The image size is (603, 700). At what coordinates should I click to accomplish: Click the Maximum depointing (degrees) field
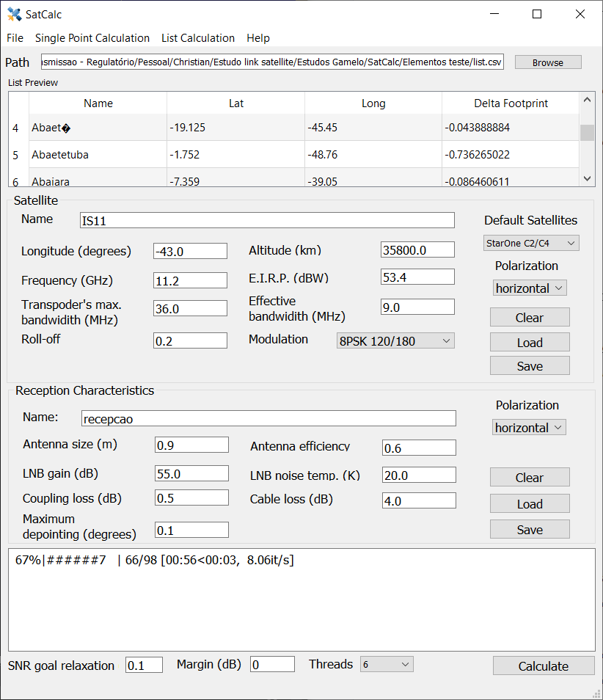191,530
